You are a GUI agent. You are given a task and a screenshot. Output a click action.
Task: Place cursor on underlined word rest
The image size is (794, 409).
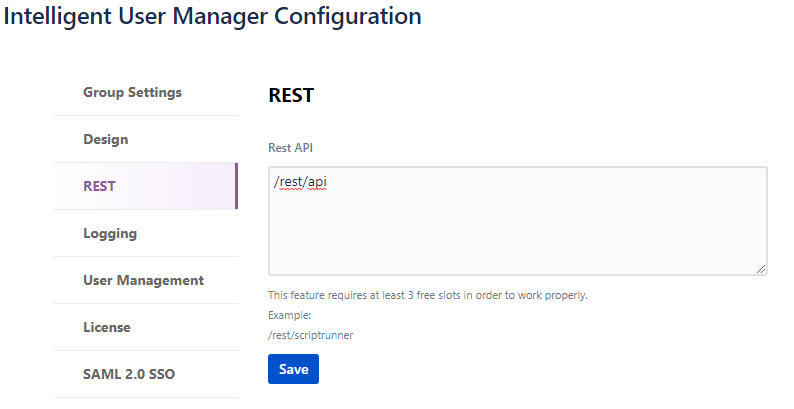(x=290, y=183)
